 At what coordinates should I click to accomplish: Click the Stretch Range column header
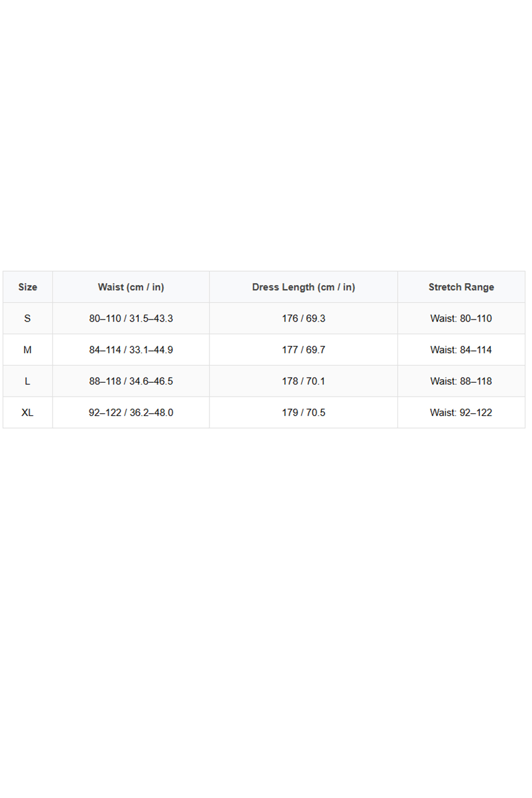pos(461,287)
